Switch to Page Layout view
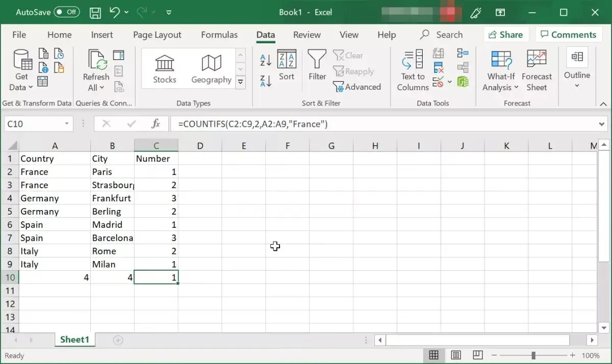 coord(456,355)
